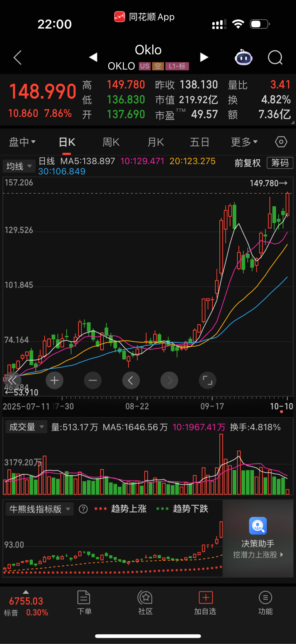Tap the 149.780 high-price marker on chart

(x=269, y=183)
